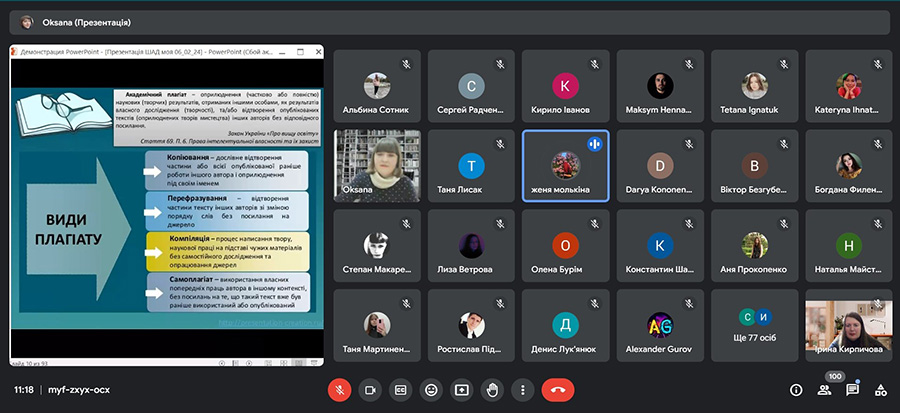The height and width of the screenshot is (413, 900).
Task: Select the meeting code myf-zxyx-ocx
Action: (x=79, y=390)
